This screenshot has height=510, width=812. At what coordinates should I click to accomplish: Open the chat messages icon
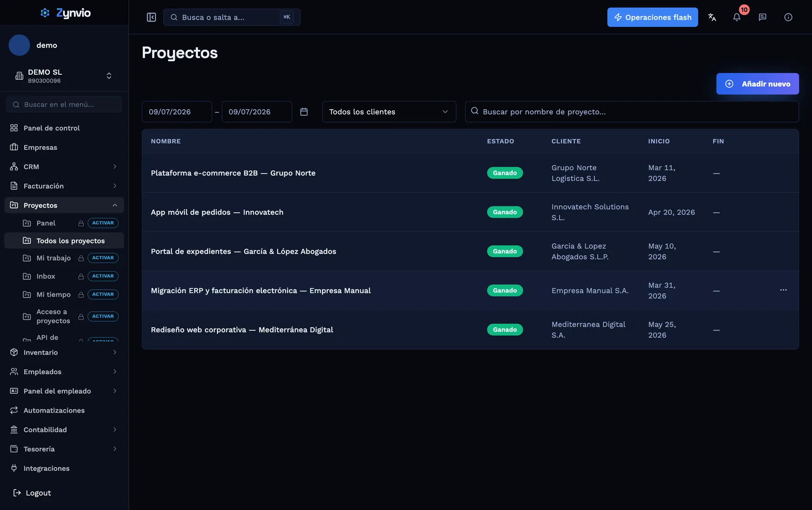pos(762,17)
